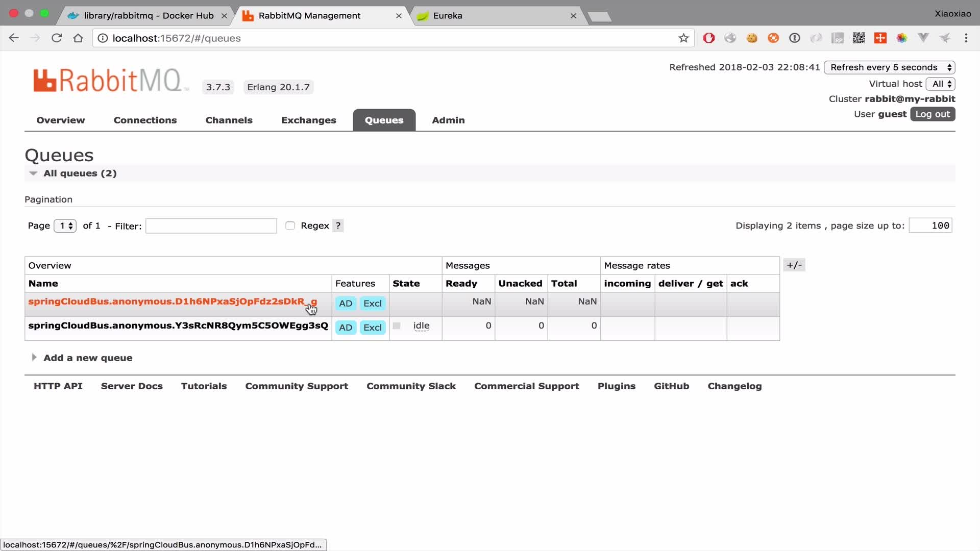Expand the Virtual host All dropdown
980x551 pixels.
click(940, 84)
